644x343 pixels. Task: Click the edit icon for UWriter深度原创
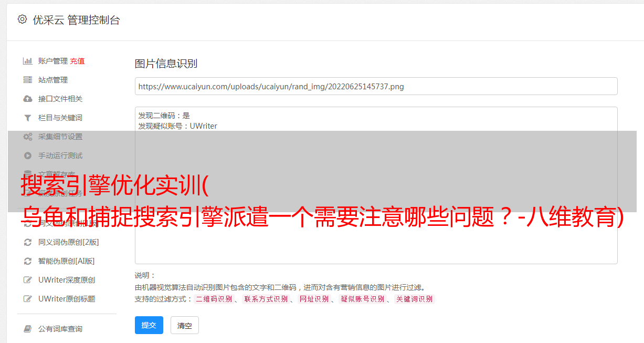(28, 280)
